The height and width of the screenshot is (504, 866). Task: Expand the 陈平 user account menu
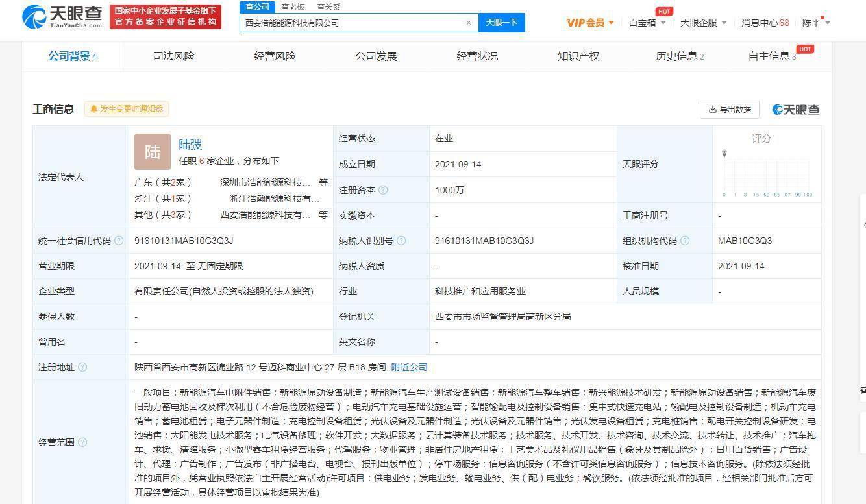(x=816, y=23)
